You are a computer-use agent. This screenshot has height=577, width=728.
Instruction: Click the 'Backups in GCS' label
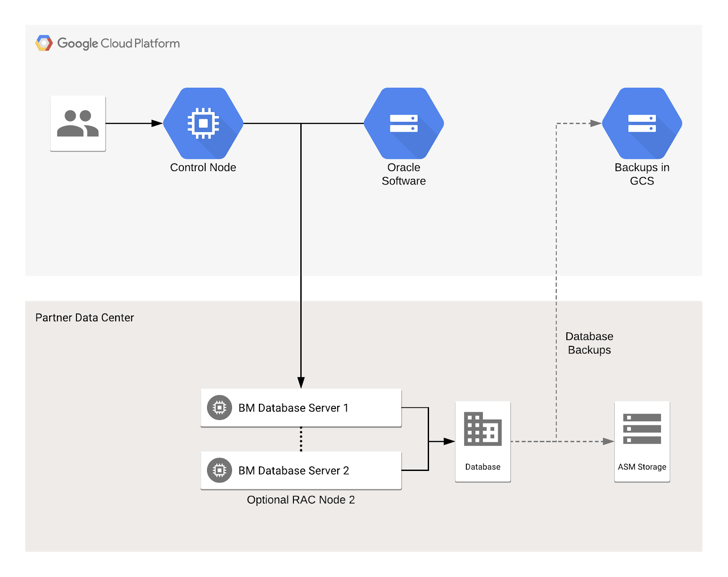642,174
